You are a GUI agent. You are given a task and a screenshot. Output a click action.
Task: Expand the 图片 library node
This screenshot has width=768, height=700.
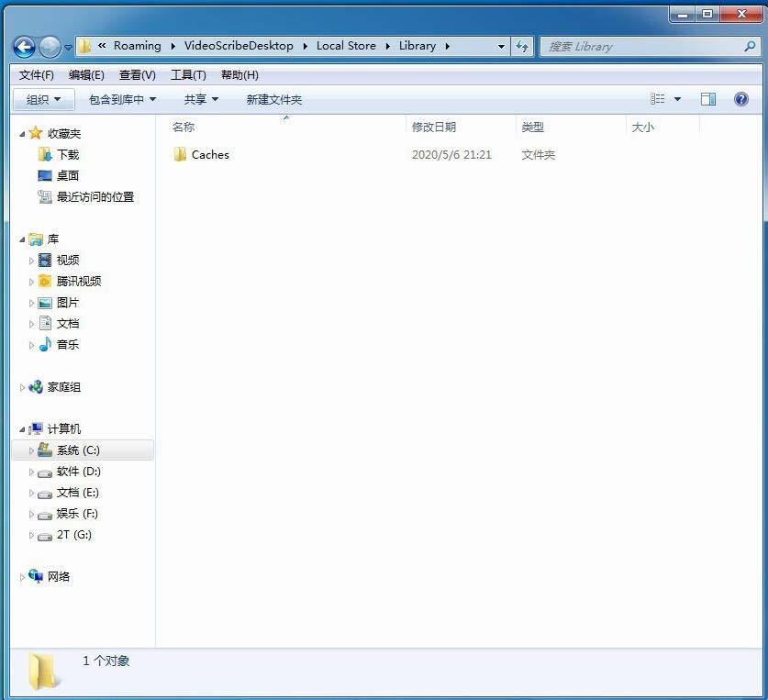tap(31, 304)
